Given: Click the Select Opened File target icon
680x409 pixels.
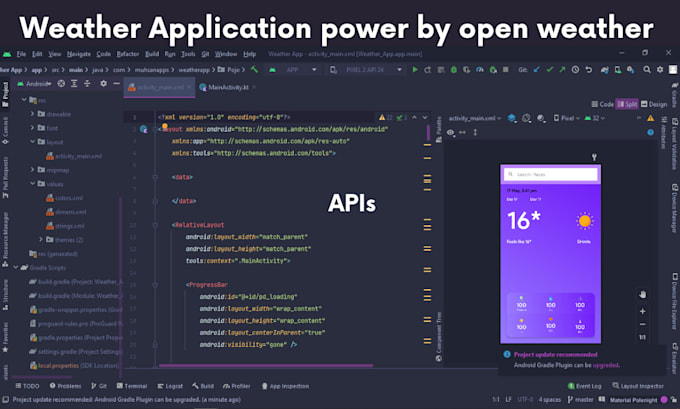Looking at the screenshot, I should (x=61, y=84).
